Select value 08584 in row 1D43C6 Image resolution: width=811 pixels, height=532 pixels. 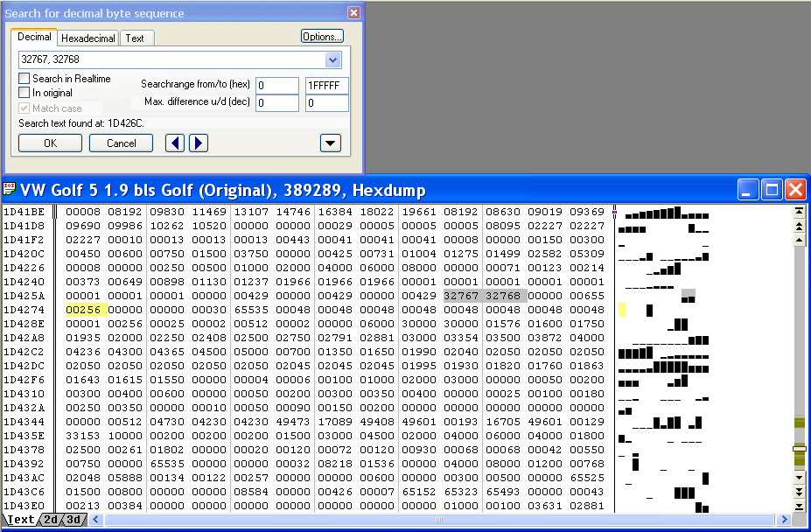(x=251, y=492)
